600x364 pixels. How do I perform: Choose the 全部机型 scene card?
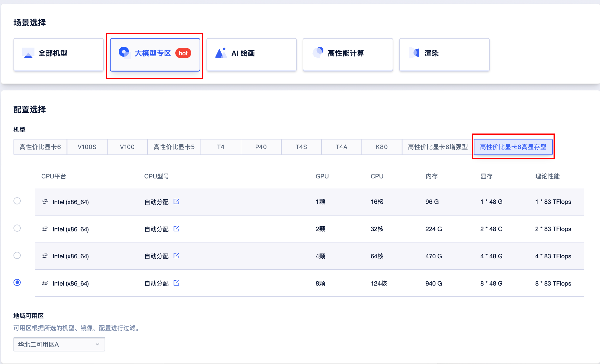pos(58,54)
